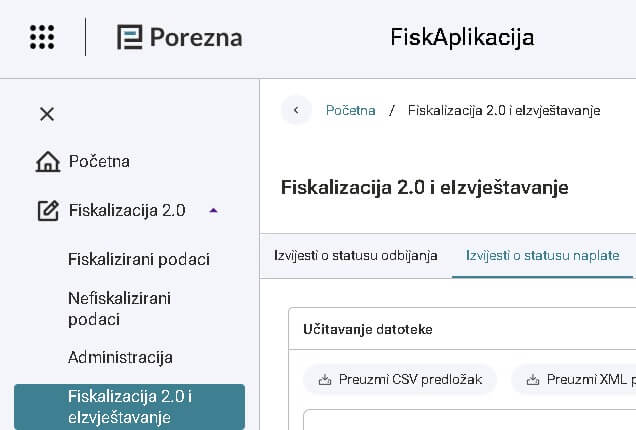Click the Fiskalizacija 2.0 edit icon
This screenshot has width=636, height=430.
[x=47, y=211]
